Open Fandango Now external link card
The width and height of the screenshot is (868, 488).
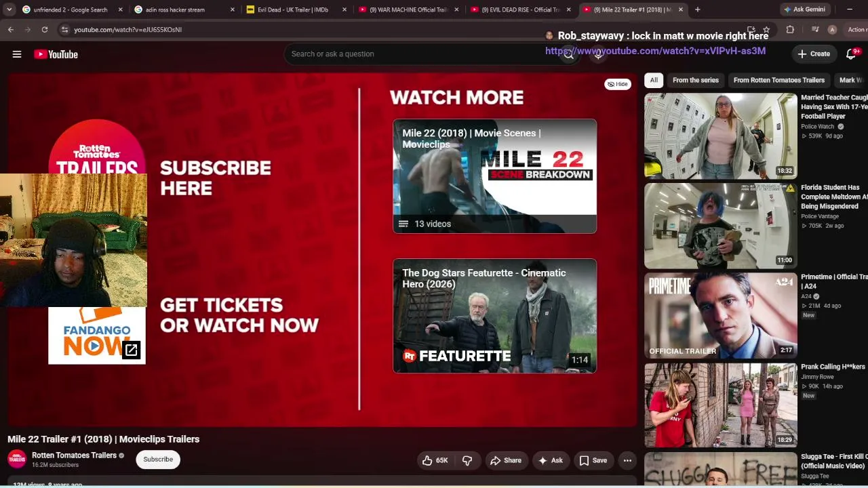pyautogui.click(x=97, y=335)
